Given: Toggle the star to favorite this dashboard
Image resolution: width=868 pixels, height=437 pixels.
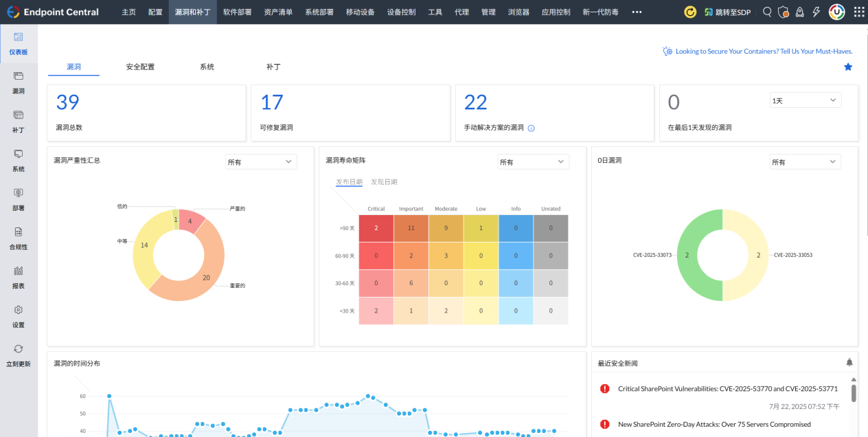Looking at the screenshot, I should click(x=848, y=67).
